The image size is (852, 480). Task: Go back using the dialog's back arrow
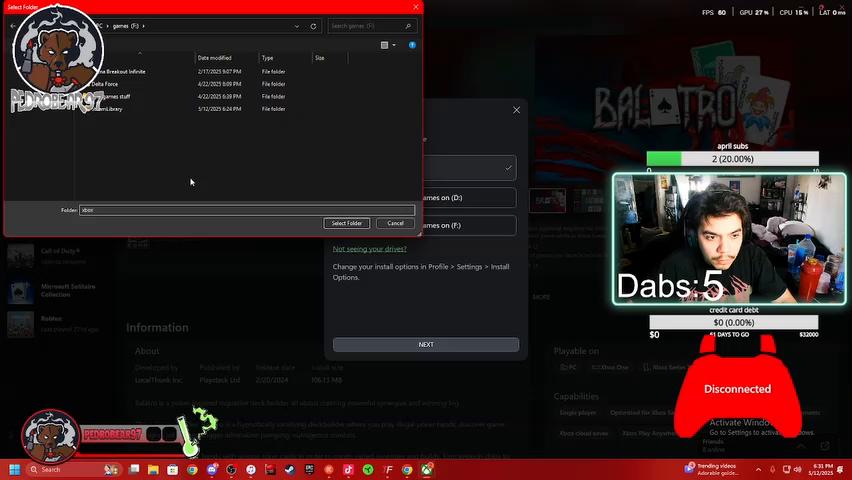coord(14,26)
